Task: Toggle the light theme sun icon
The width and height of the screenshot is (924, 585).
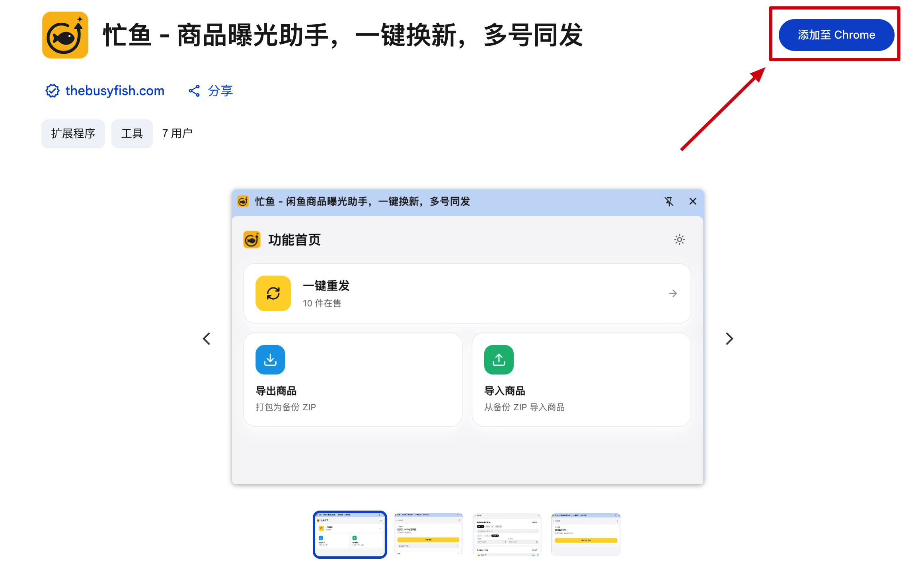Action: (x=680, y=240)
